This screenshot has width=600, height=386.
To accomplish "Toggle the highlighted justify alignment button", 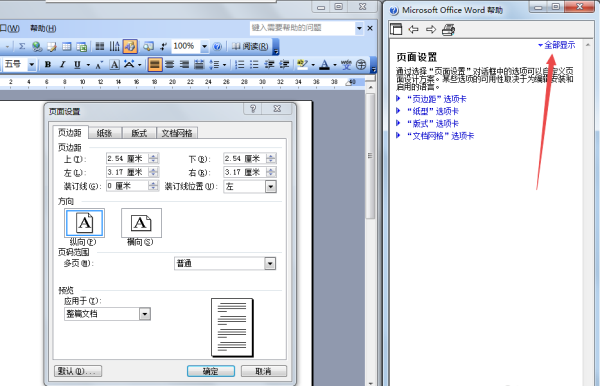I will 155,65.
